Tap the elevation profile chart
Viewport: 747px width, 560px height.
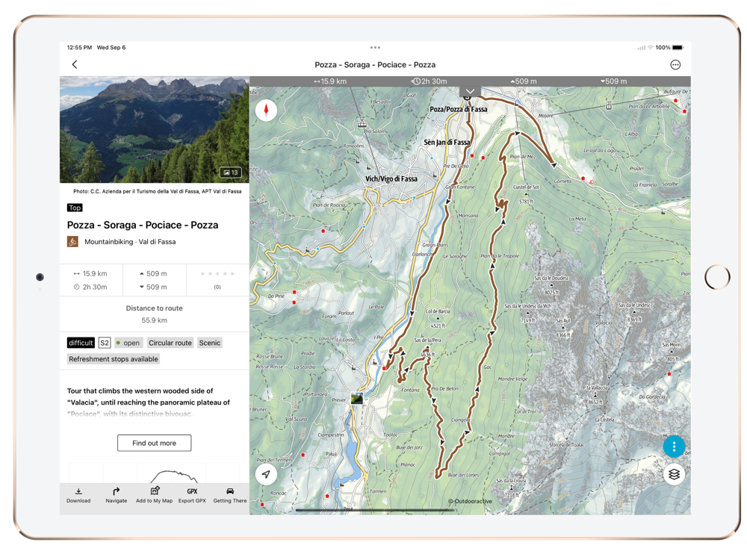tap(155, 473)
